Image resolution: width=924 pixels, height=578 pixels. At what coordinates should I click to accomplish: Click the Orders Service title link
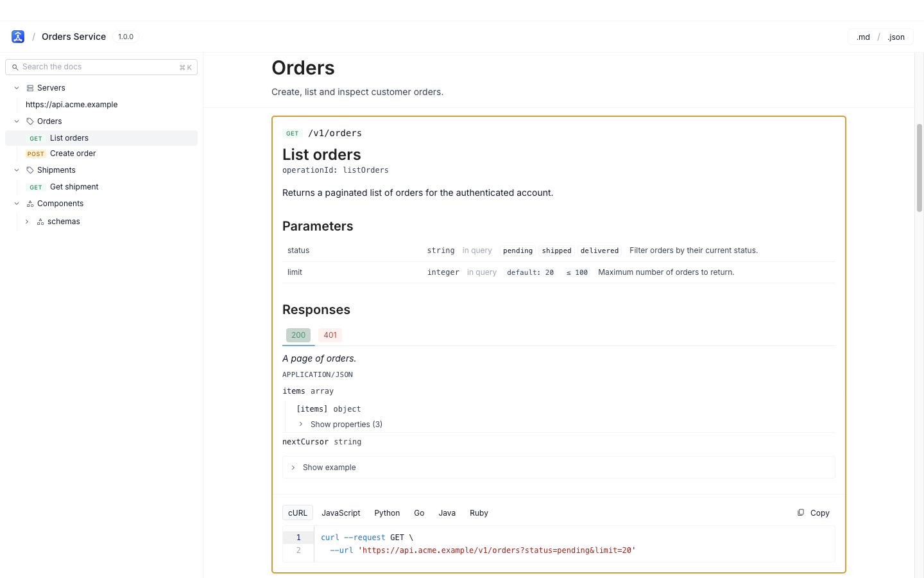74,37
